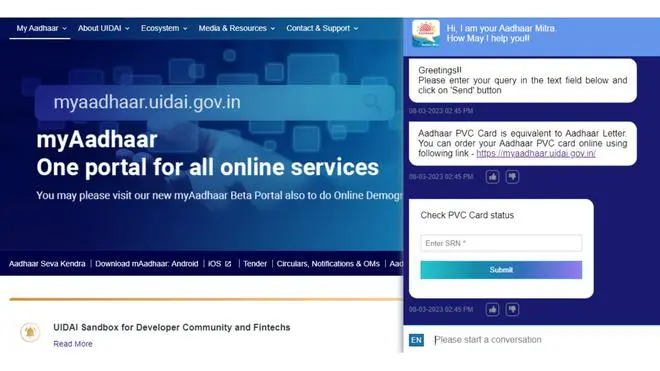Dislike the Check PVC Card status message

[512, 310]
